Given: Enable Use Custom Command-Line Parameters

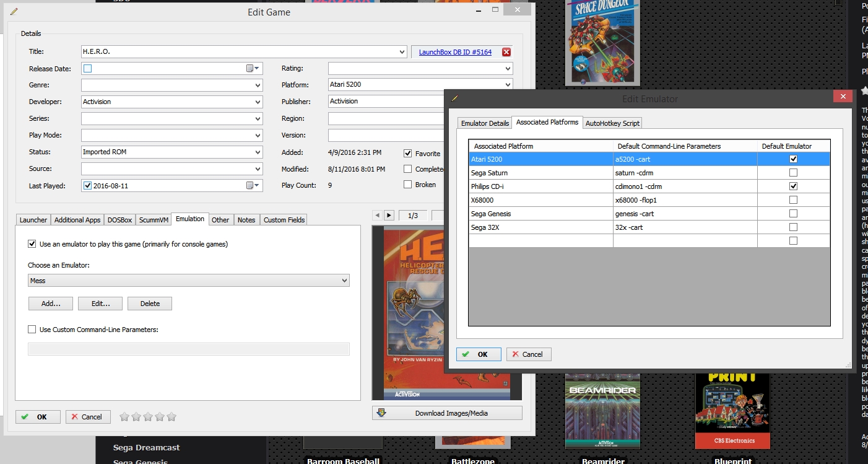Looking at the screenshot, I should pos(32,330).
